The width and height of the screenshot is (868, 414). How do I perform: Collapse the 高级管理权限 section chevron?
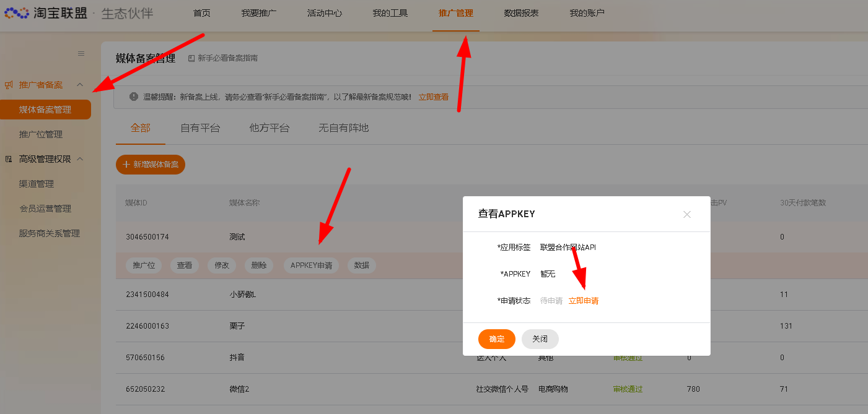point(80,159)
